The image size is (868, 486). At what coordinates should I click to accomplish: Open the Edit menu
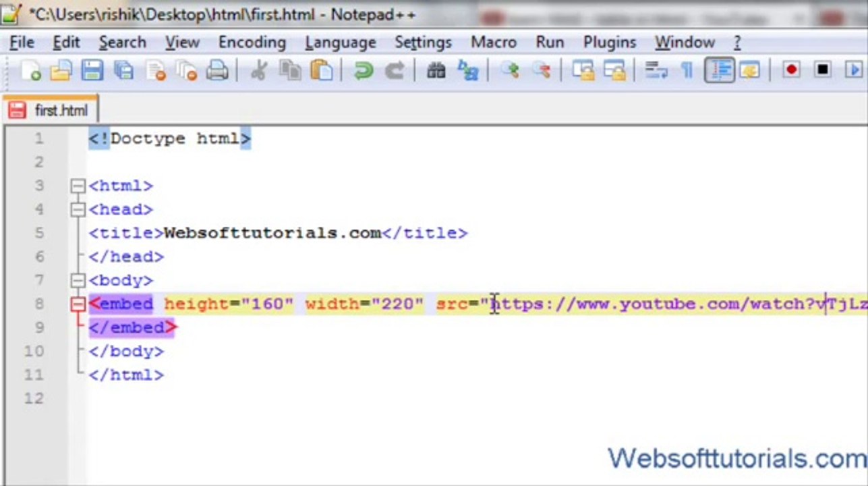click(x=66, y=43)
